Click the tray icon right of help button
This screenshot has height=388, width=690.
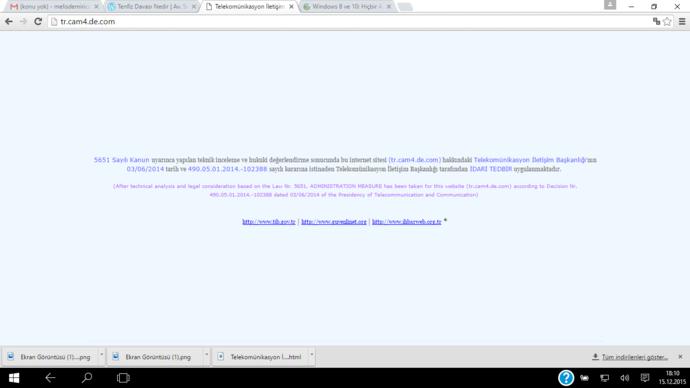pos(584,378)
